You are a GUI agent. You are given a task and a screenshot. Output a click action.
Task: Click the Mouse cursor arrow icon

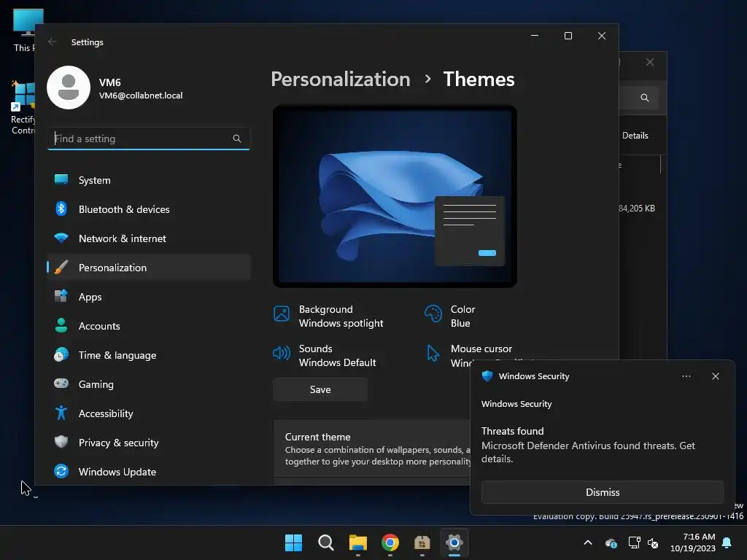tap(433, 353)
